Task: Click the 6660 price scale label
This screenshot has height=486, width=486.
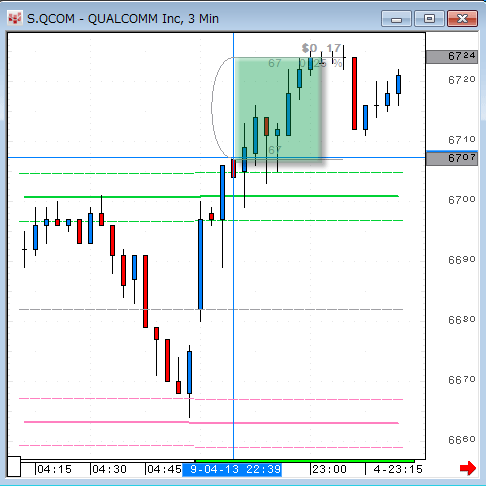Action: [461, 440]
